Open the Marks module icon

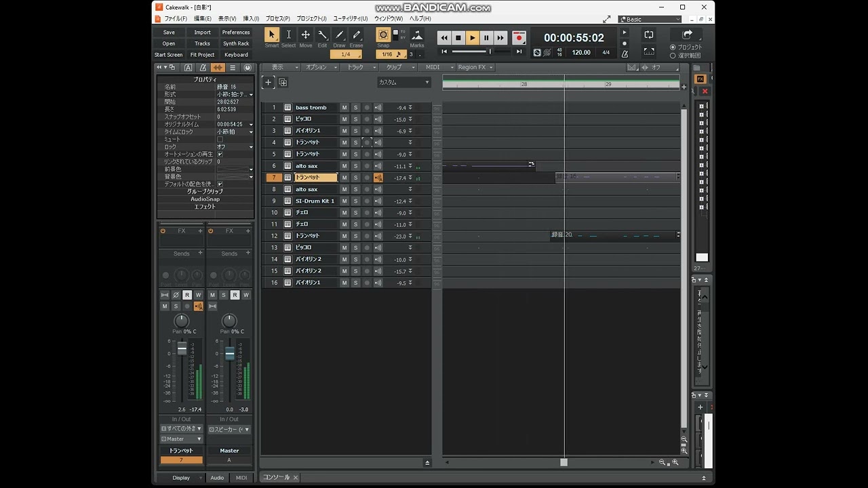point(417,35)
